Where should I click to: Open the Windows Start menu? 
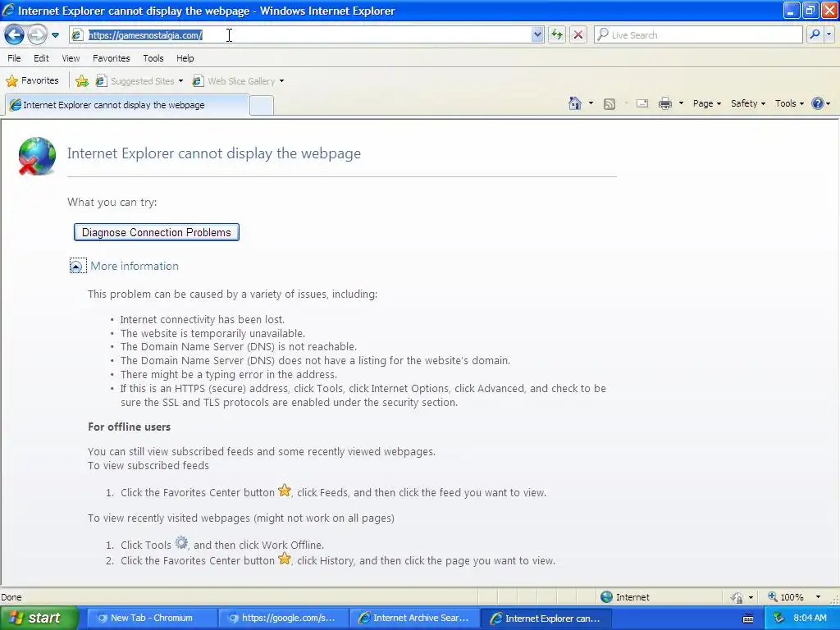click(x=38, y=618)
